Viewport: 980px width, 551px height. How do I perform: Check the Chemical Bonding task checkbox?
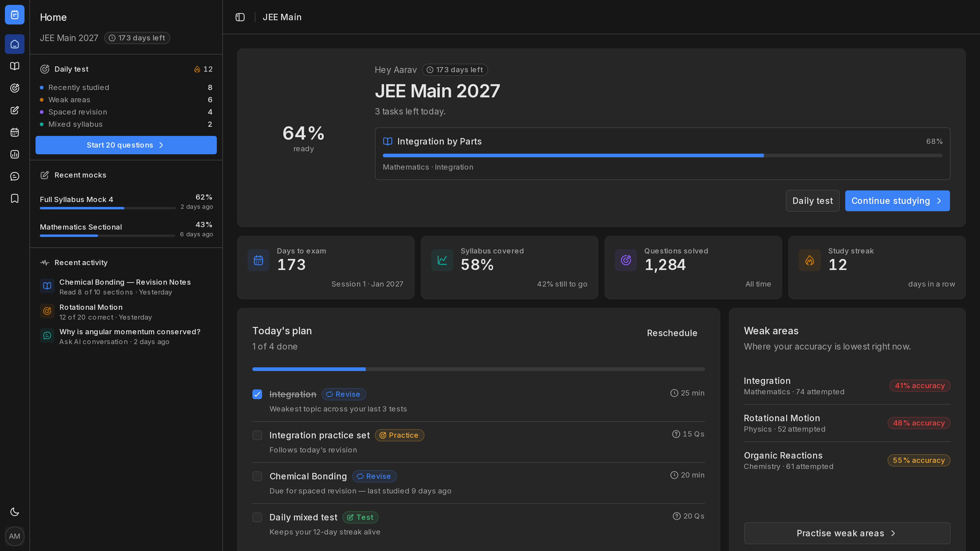pyautogui.click(x=257, y=477)
